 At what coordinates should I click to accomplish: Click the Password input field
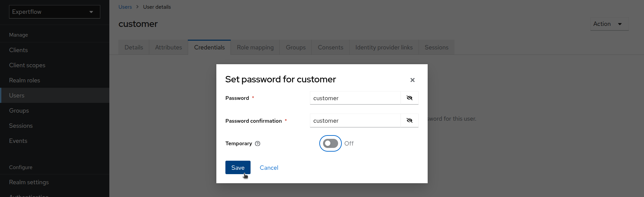pos(355,98)
